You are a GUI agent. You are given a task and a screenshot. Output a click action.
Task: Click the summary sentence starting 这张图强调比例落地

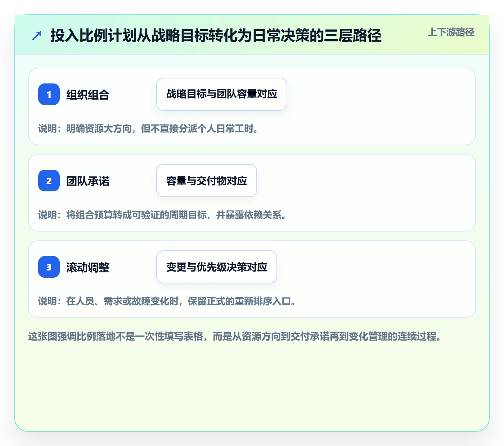[235, 336]
